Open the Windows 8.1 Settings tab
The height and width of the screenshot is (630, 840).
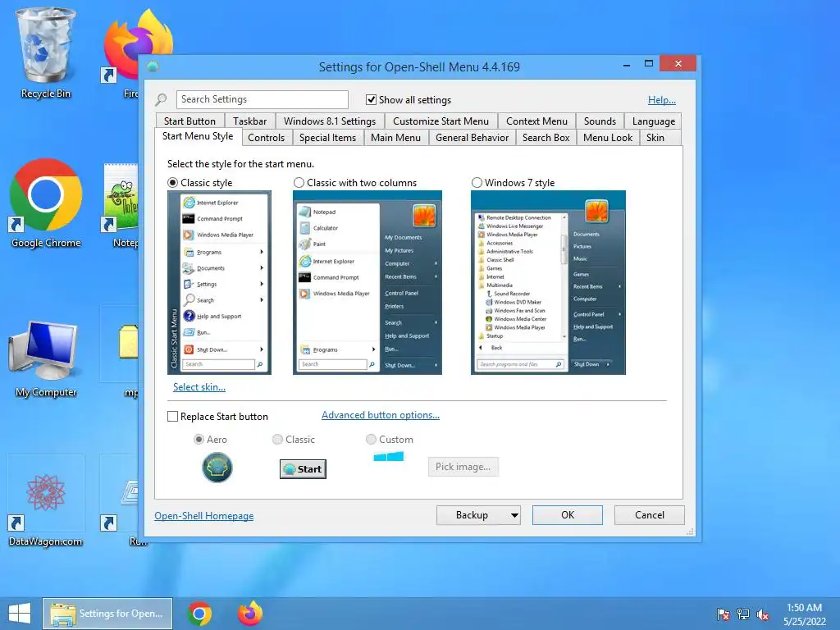pos(330,121)
